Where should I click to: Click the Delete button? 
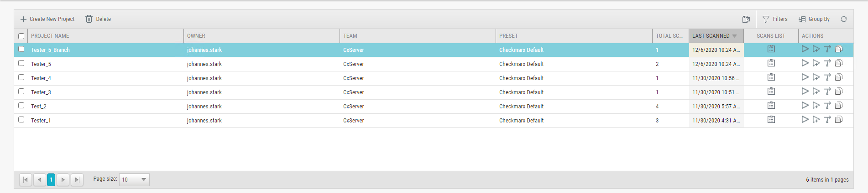tap(98, 19)
